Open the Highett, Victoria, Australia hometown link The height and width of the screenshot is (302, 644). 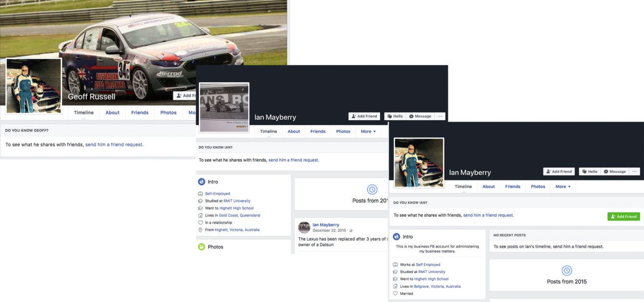(237, 230)
